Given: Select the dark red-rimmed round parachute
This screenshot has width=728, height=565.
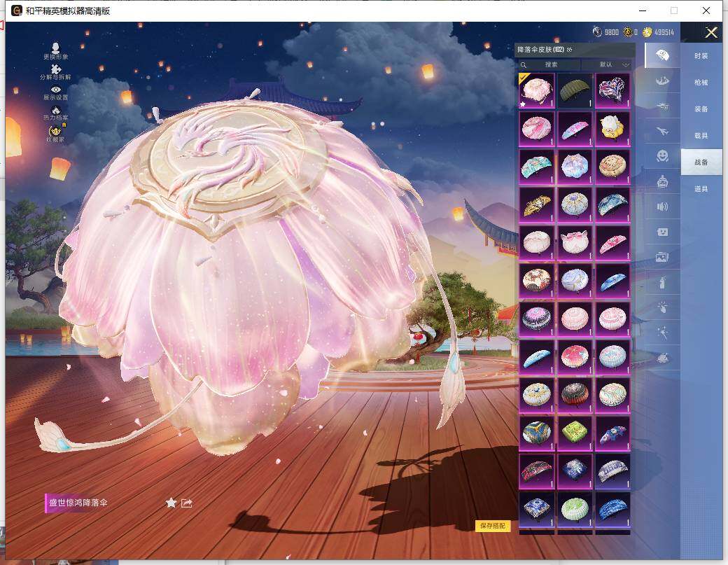Looking at the screenshot, I should coord(575,395).
